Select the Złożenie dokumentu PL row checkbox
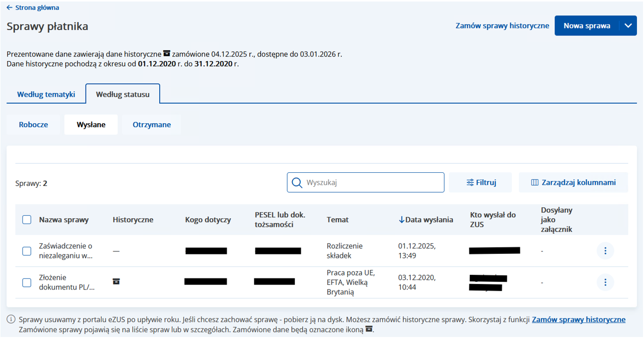644x338 pixels. pyautogui.click(x=27, y=282)
